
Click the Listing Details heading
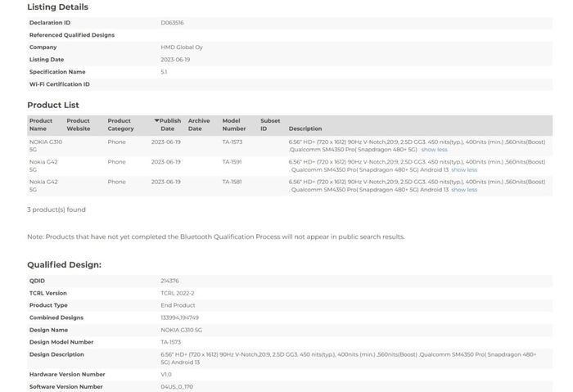pyautogui.click(x=58, y=7)
